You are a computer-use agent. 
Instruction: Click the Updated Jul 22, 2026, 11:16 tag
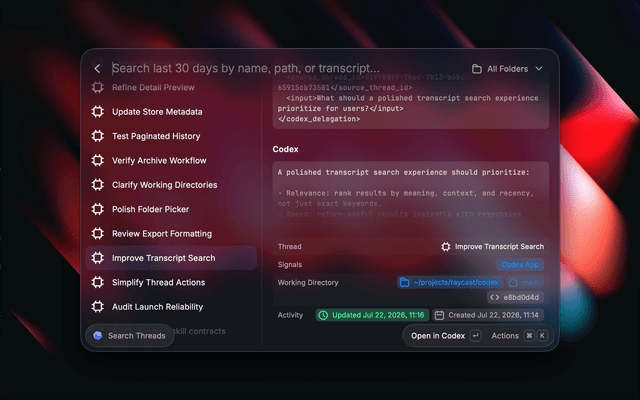pos(372,315)
